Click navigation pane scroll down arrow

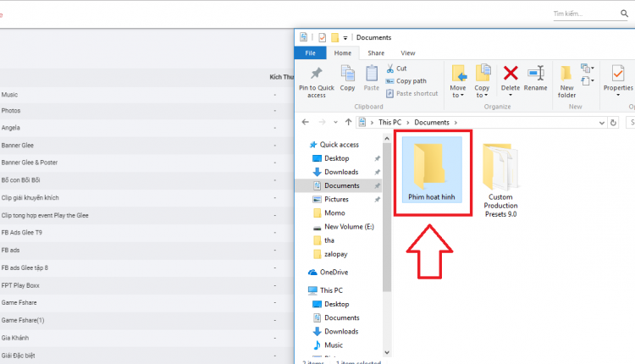click(x=387, y=353)
